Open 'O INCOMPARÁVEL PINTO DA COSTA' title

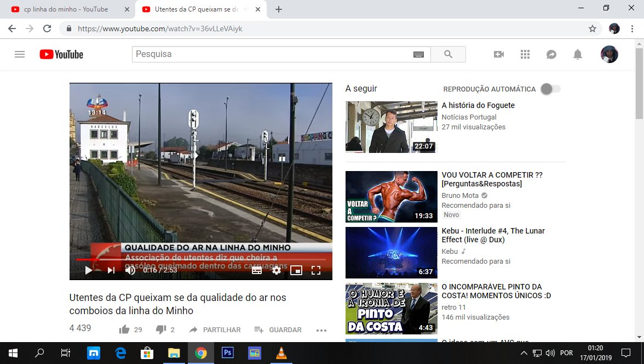(x=496, y=291)
